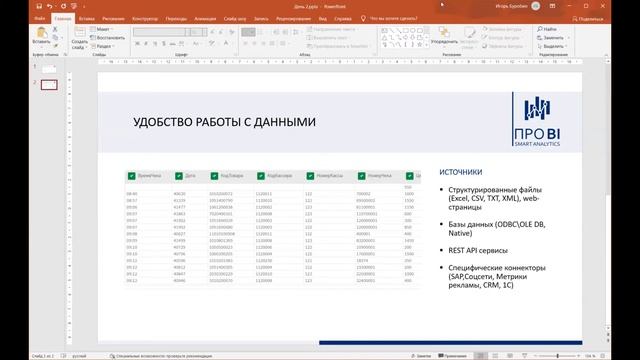Select the triangle shape in shapes gallery
Viewport: 640px width, 360px height.
[384, 38]
